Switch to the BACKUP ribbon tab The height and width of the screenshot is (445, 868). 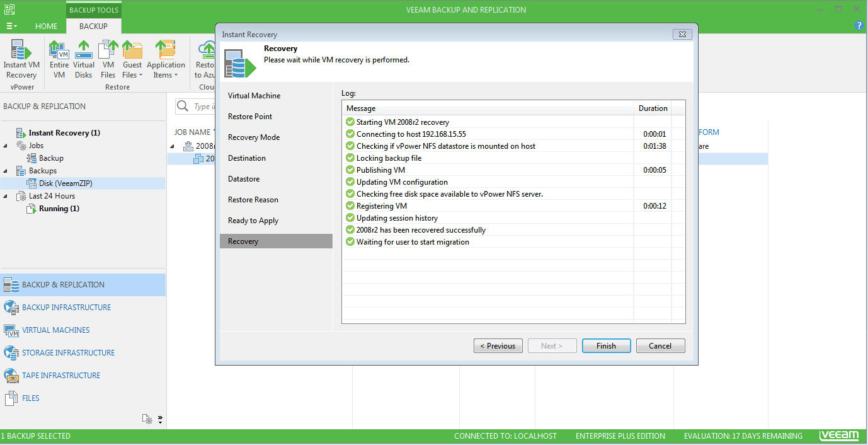(x=93, y=26)
